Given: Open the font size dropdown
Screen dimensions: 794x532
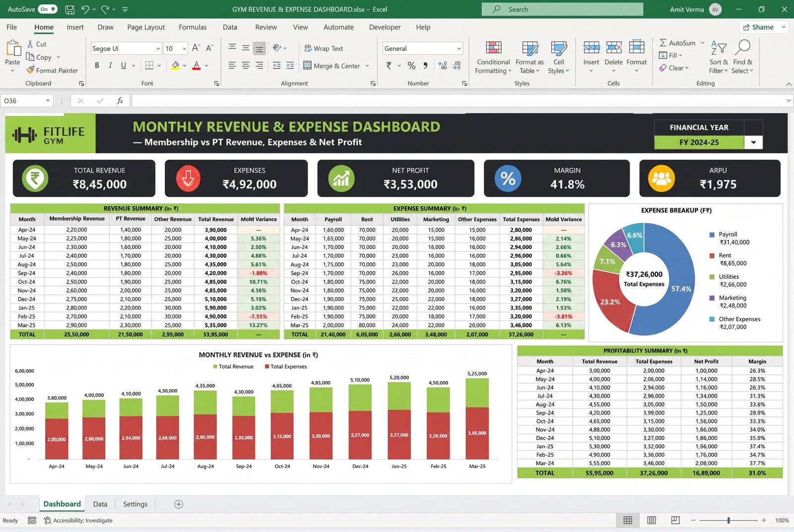Looking at the screenshot, I should (184, 49).
